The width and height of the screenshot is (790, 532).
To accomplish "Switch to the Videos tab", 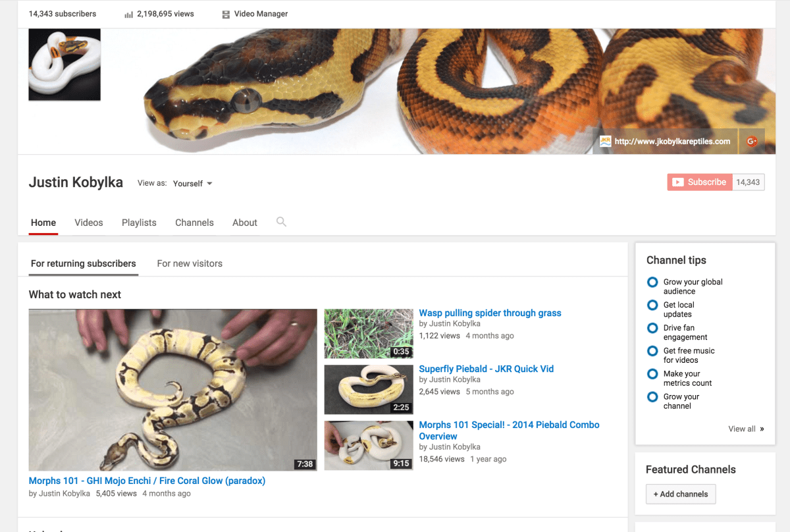I will click(89, 223).
